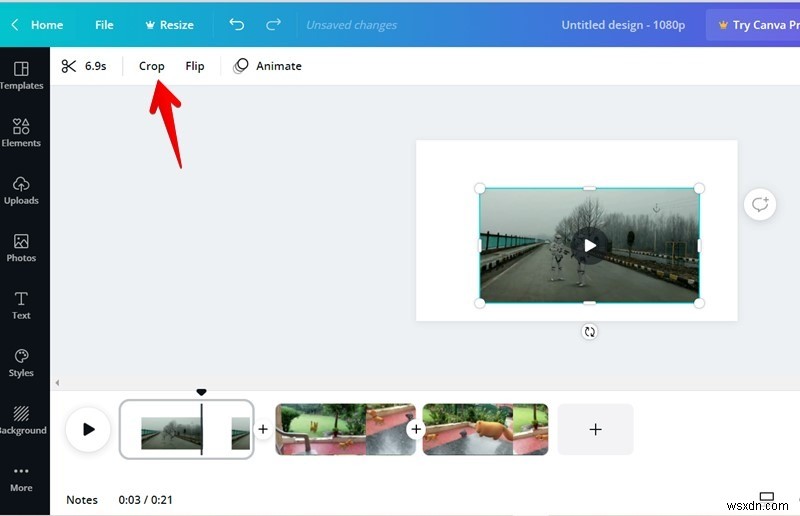Click the 6.9s clip duration
The width and height of the screenshot is (800, 516).
(95, 66)
